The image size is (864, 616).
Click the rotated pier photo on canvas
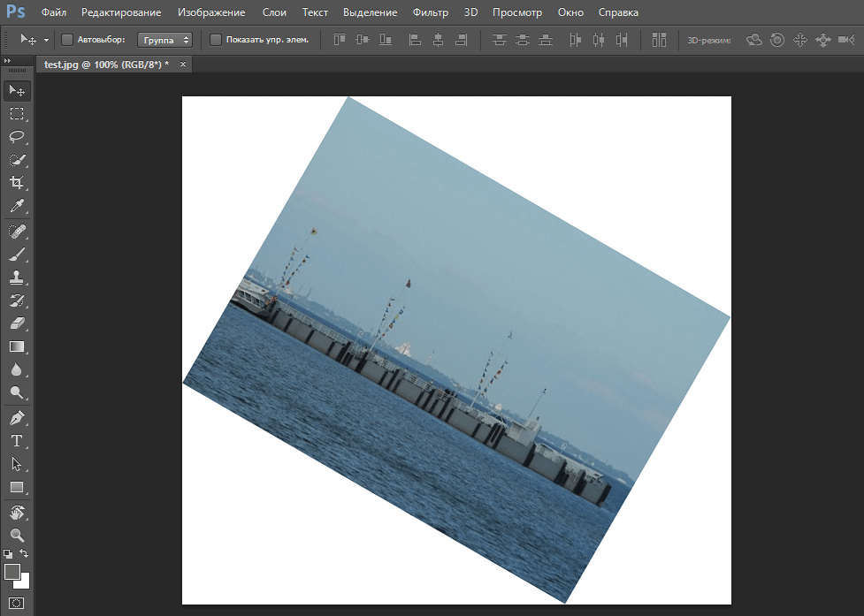tap(456, 350)
